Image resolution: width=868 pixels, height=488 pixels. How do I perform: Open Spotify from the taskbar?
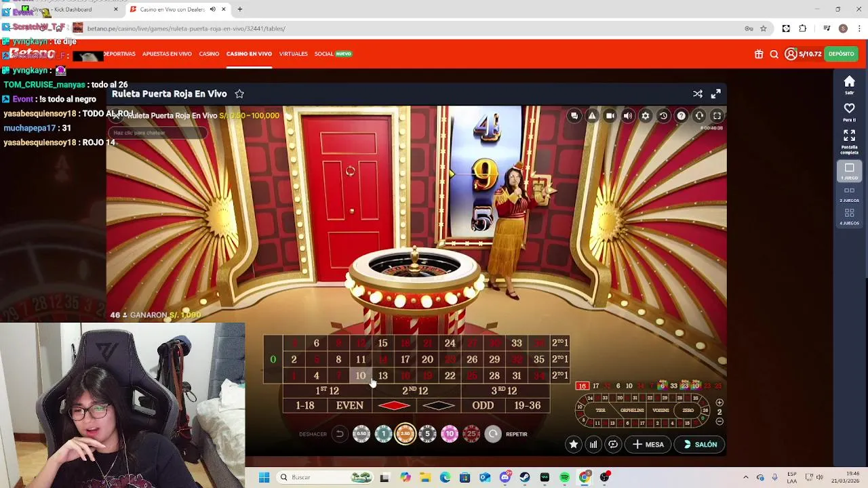(565, 477)
